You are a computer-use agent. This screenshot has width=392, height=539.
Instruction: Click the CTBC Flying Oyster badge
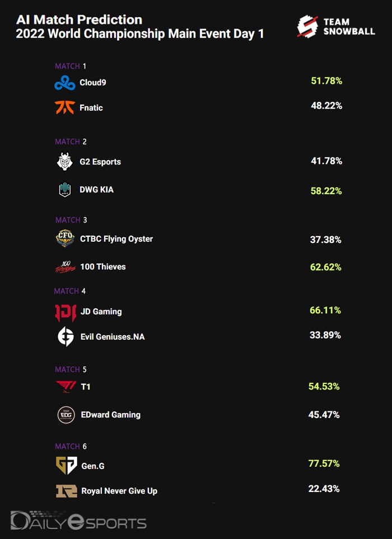[x=65, y=238]
